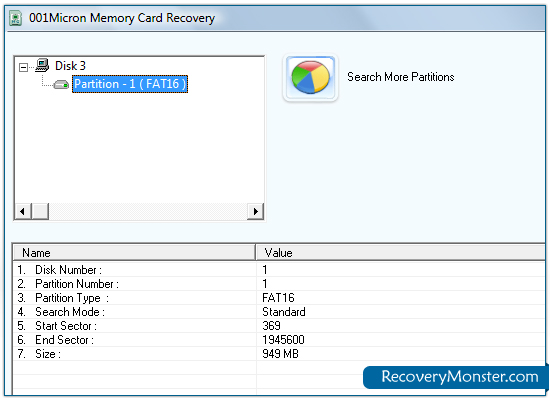
Task: Click the app icon in title bar
Action: coord(15,18)
